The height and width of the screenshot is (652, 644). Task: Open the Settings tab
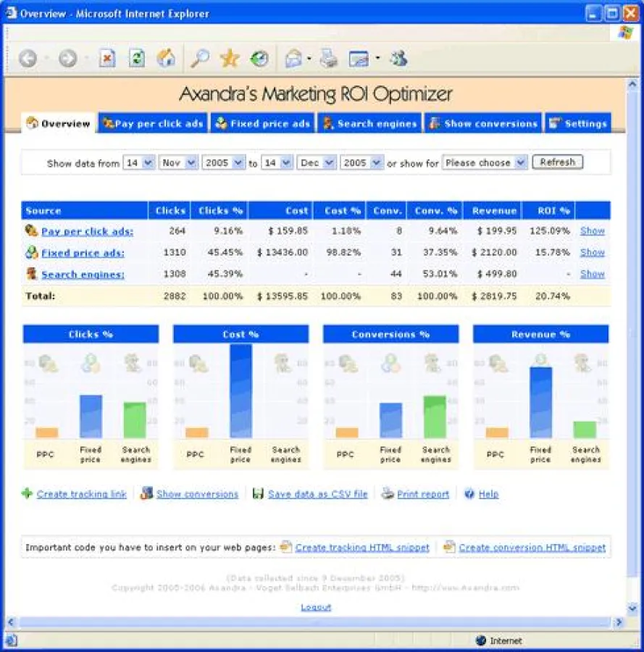click(578, 124)
